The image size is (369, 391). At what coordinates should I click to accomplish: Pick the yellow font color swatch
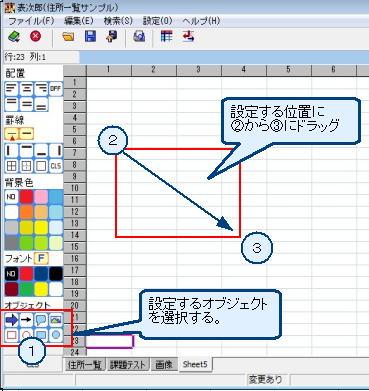click(x=41, y=289)
